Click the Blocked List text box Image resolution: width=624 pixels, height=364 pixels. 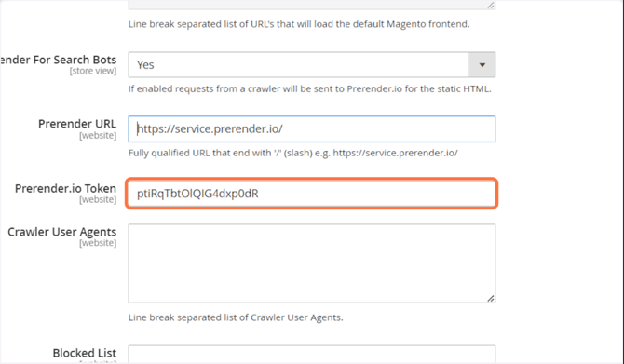click(312, 354)
